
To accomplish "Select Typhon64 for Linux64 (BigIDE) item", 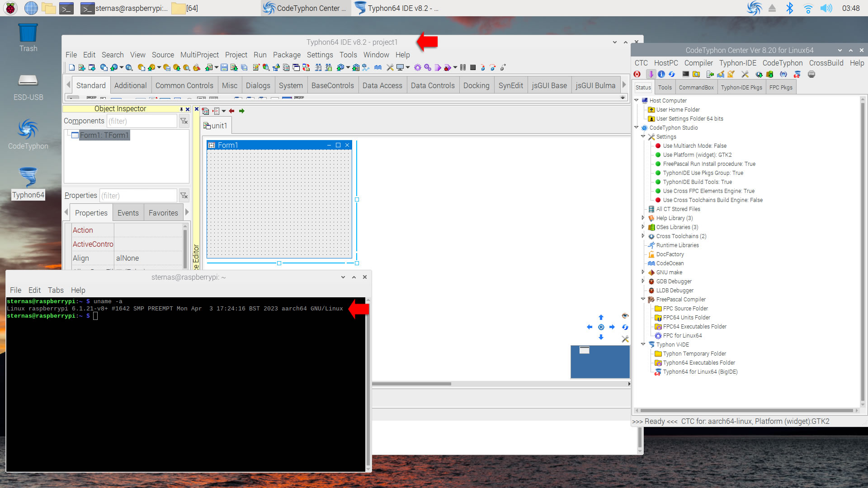I will tap(700, 372).
